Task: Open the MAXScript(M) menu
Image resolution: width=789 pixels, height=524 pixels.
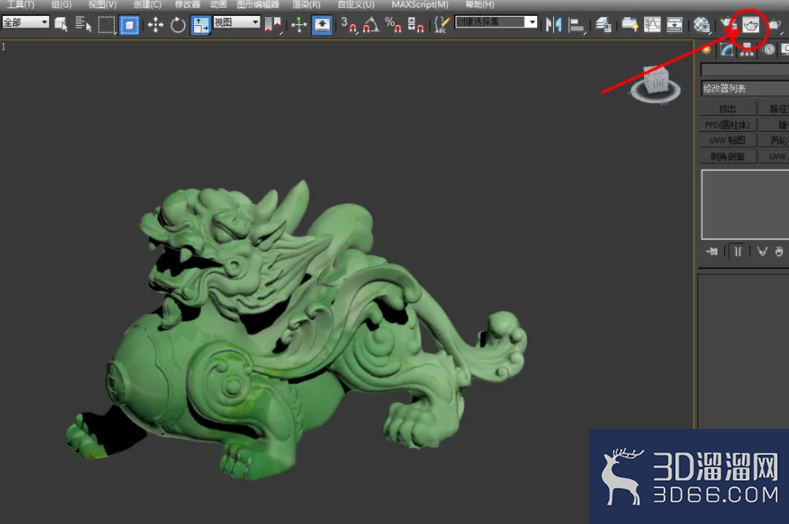Action: tap(420, 5)
